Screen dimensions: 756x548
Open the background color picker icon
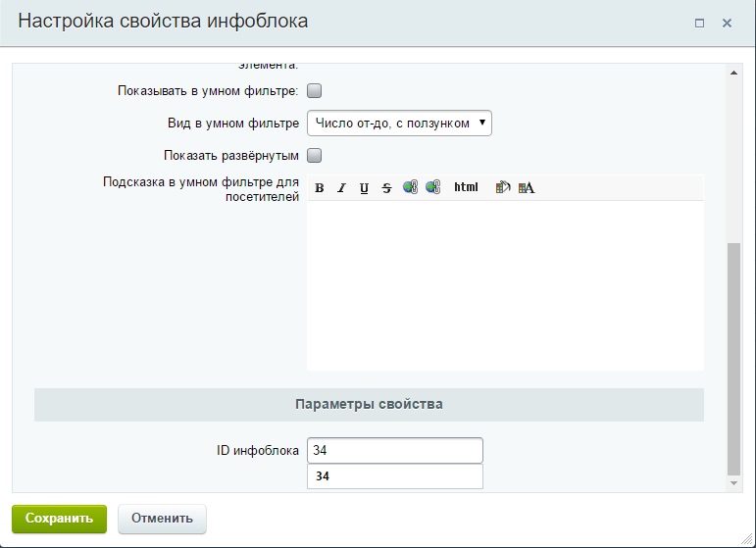(x=502, y=187)
